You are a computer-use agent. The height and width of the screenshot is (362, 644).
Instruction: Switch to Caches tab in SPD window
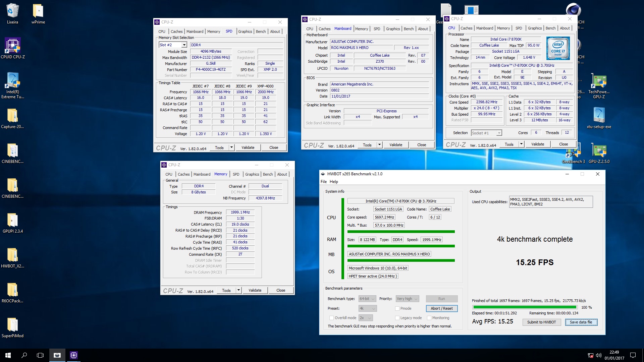(x=176, y=32)
